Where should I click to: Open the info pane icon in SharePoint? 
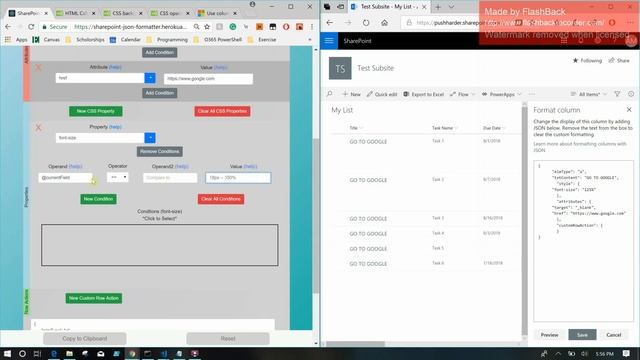coord(631,94)
